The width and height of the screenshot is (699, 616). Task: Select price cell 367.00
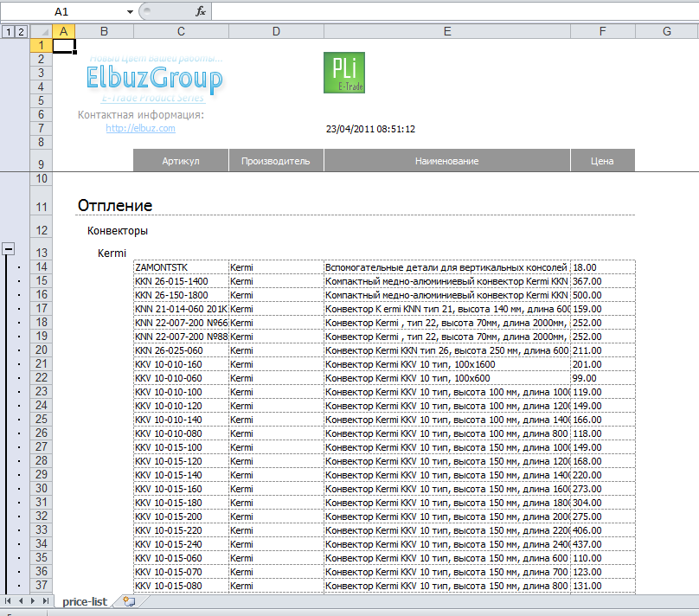pyautogui.click(x=603, y=281)
